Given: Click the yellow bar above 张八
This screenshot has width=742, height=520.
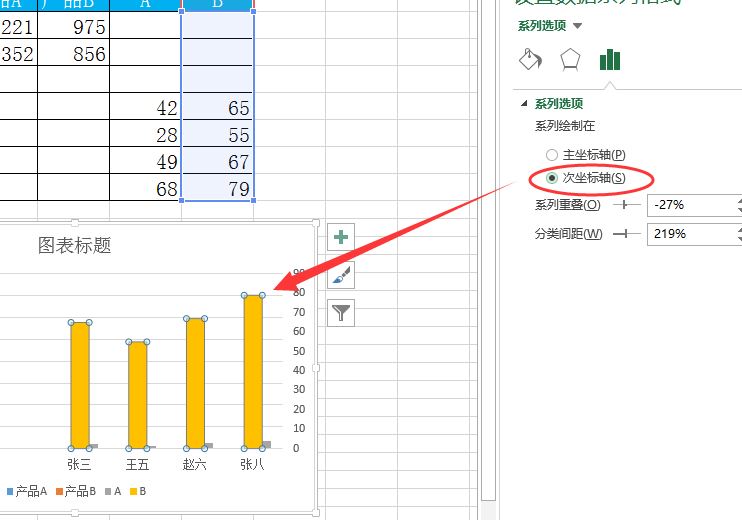Looking at the screenshot, I should point(253,370).
